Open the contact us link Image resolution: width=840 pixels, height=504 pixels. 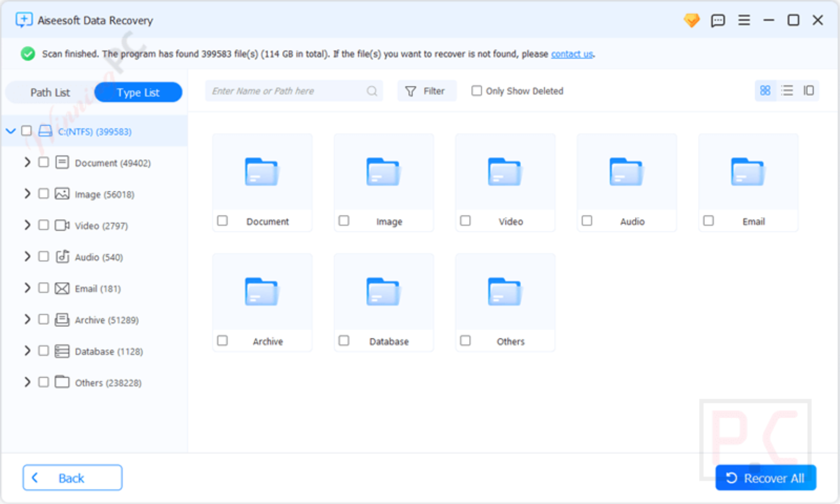[x=571, y=54]
